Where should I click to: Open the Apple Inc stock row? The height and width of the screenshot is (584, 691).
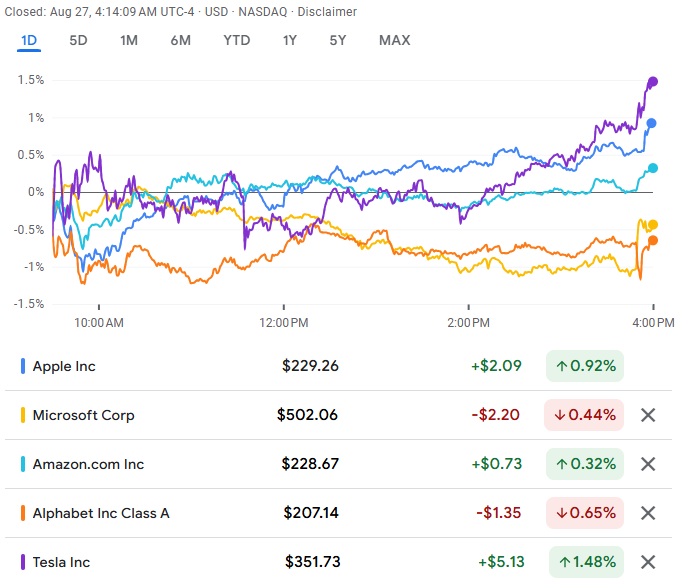338,366
